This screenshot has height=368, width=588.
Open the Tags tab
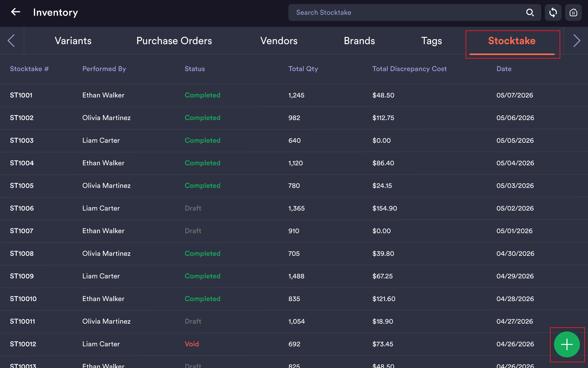tap(431, 41)
